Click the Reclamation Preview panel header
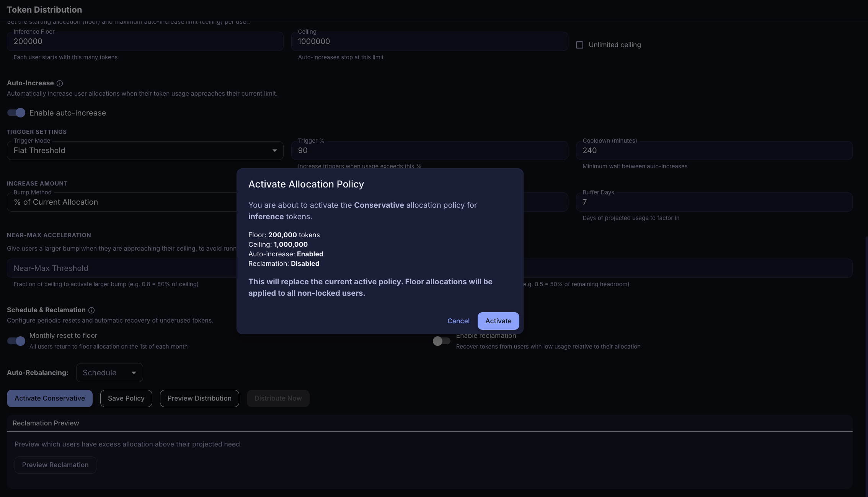868x497 pixels. (429, 423)
